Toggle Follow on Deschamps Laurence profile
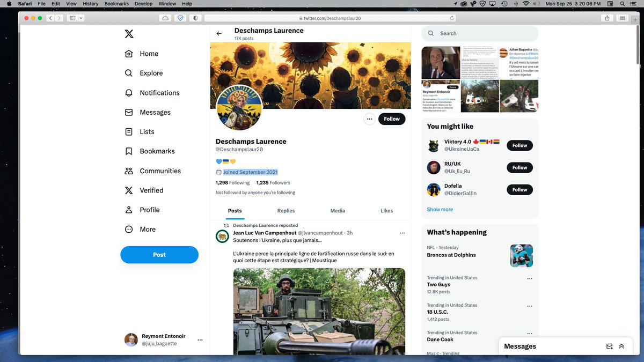The height and width of the screenshot is (362, 644). (x=391, y=119)
